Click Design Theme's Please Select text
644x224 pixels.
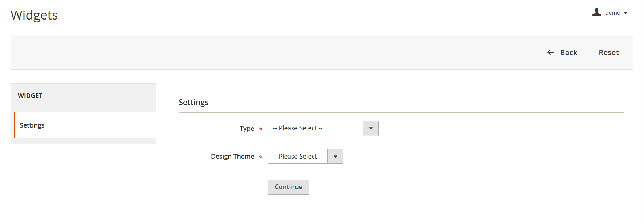click(298, 157)
